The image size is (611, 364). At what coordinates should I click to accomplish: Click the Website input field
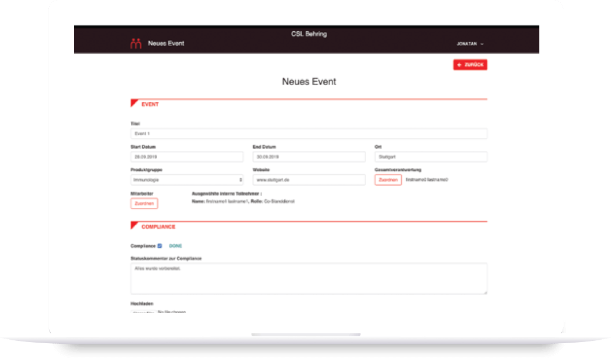tap(309, 180)
